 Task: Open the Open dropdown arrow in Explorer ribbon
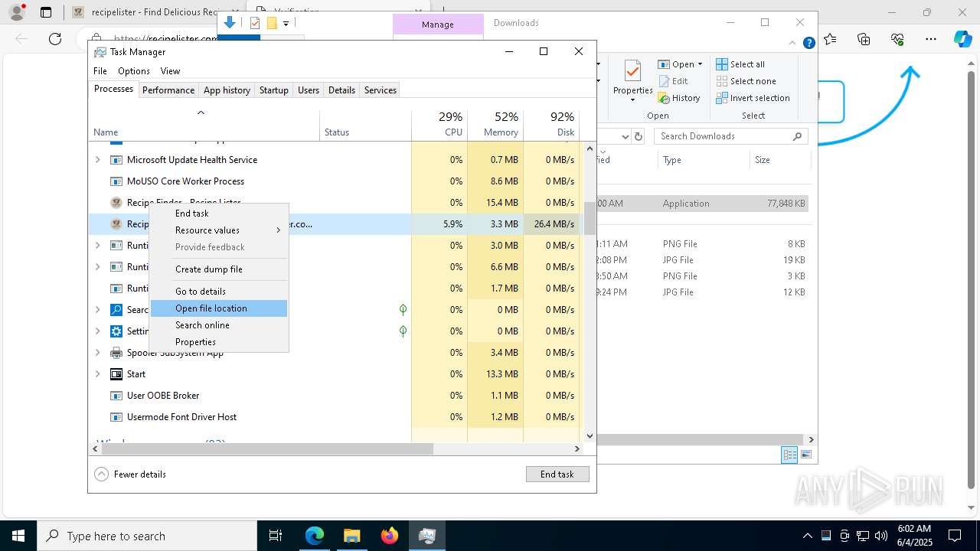pos(700,64)
